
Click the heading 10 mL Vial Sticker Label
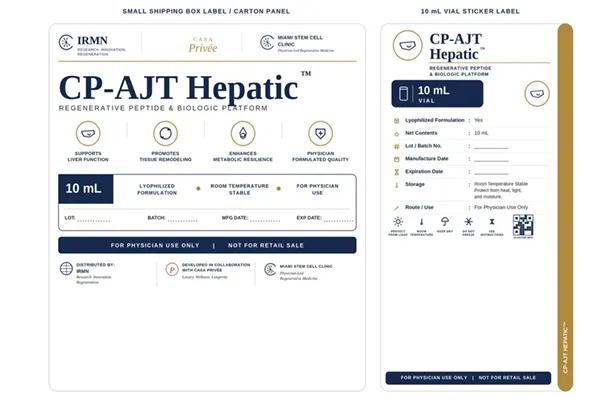click(470, 12)
